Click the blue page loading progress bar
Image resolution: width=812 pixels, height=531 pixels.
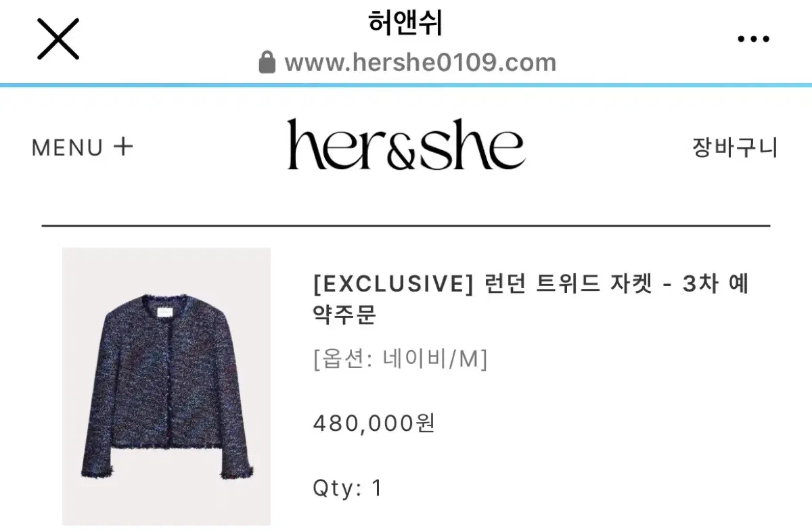(x=406, y=85)
